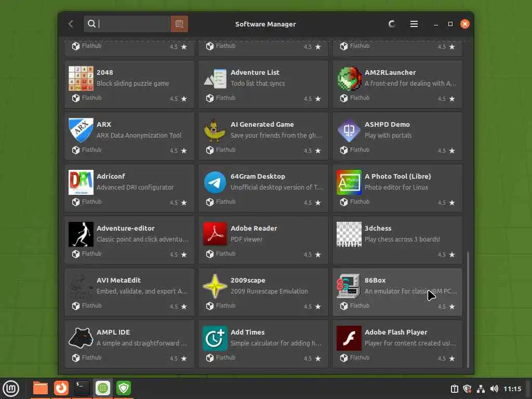Viewport: 532px width, 399px height.
Task: Launch Files from the taskbar
Action: [x=41, y=388]
